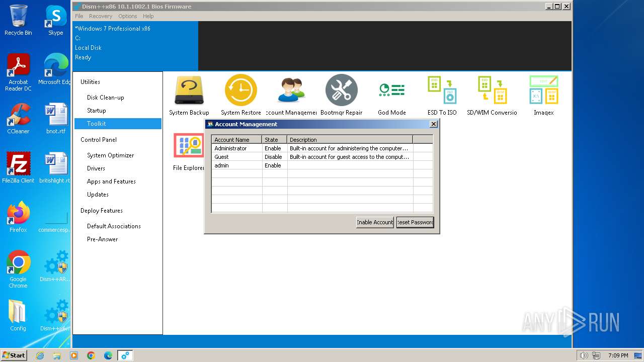Screen dimensions: 644x362
Task: Open the Dism++x86 desktop icon
Action: click(x=56, y=316)
